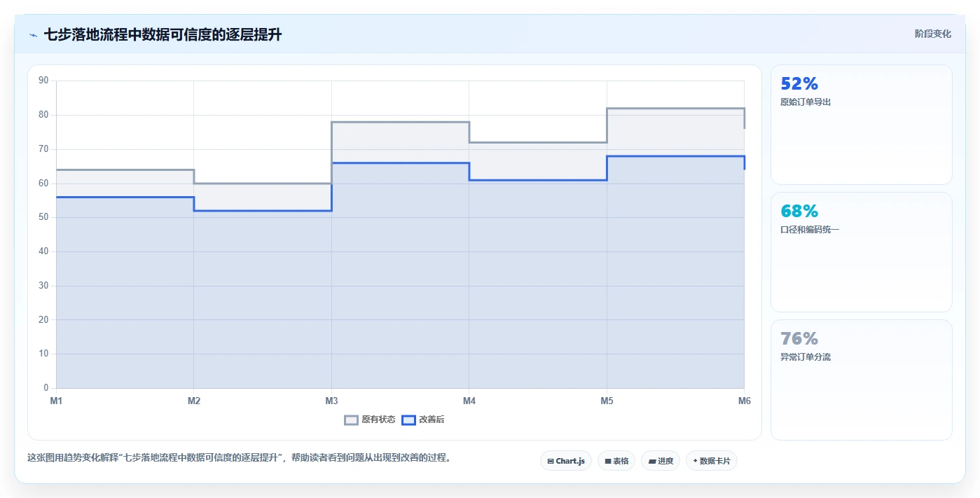Click the sparkle icon in 数据卡片 chip

(695, 461)
